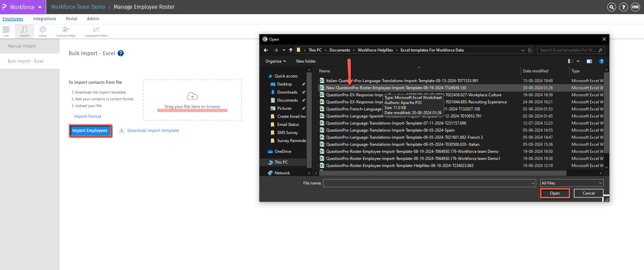Click the dialog's back navigation arrow

[x=266, y=50]
